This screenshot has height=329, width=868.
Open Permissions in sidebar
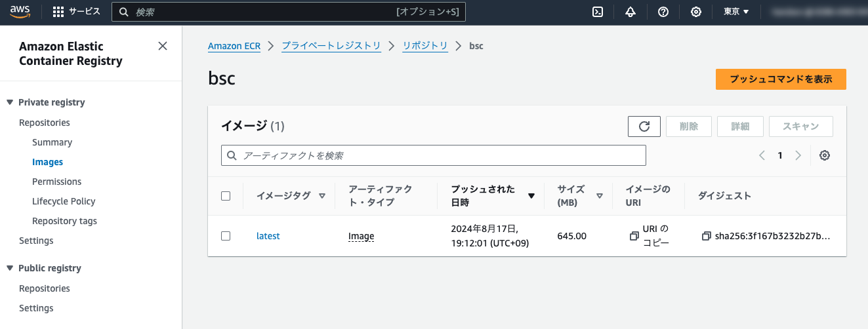pos(56,182)
